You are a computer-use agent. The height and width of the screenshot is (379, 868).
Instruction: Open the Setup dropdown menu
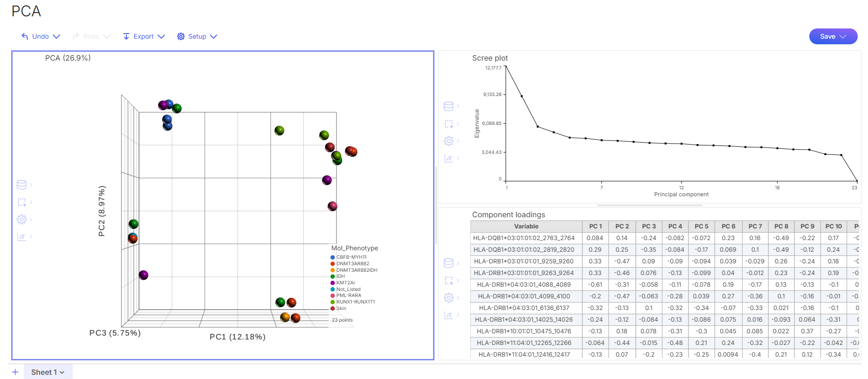click(x=197, y=36)
